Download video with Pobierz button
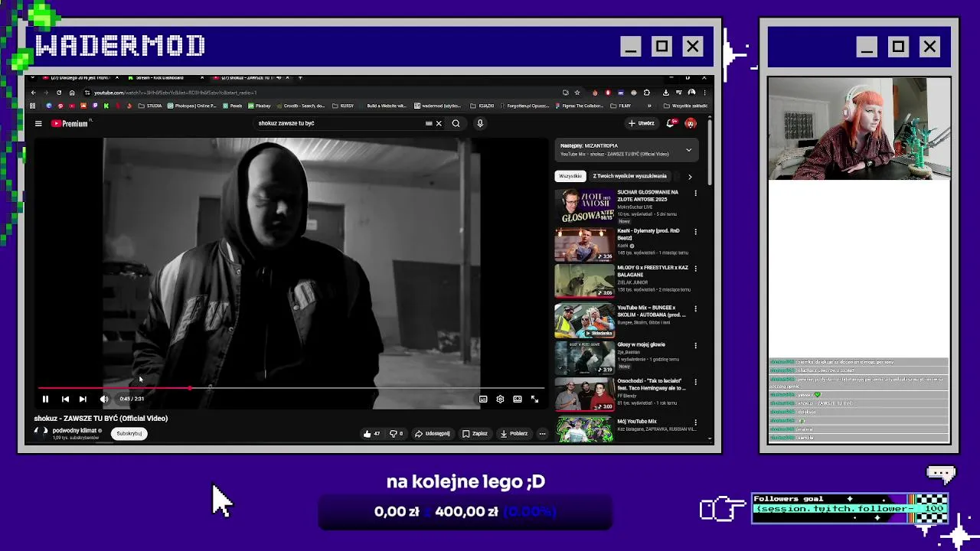The height and width of the screenshot is (551, 980). coord(514,434)
